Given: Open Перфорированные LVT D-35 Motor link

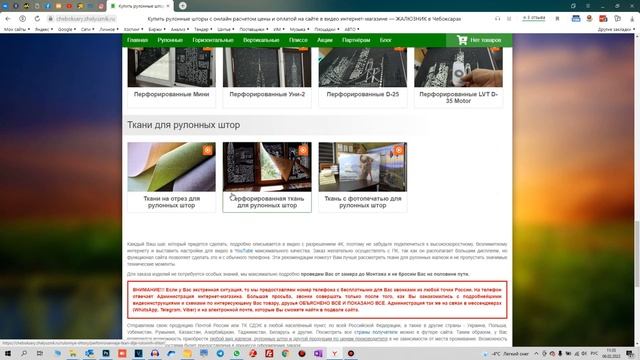Looking at the screenshot, I should (458, 97).
